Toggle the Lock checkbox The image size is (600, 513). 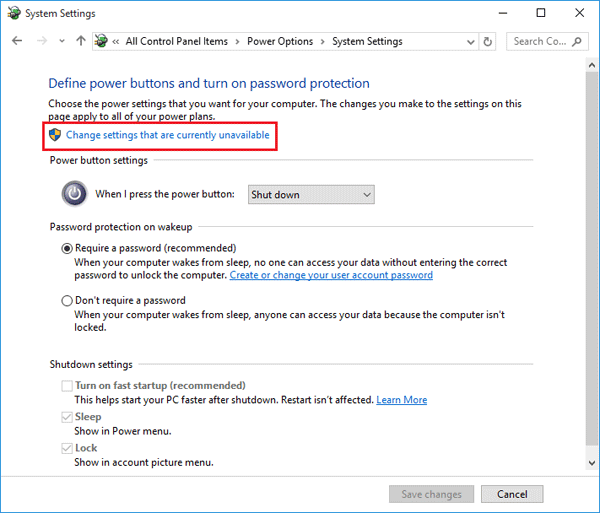pyautogui.click(x=67, y=449)
